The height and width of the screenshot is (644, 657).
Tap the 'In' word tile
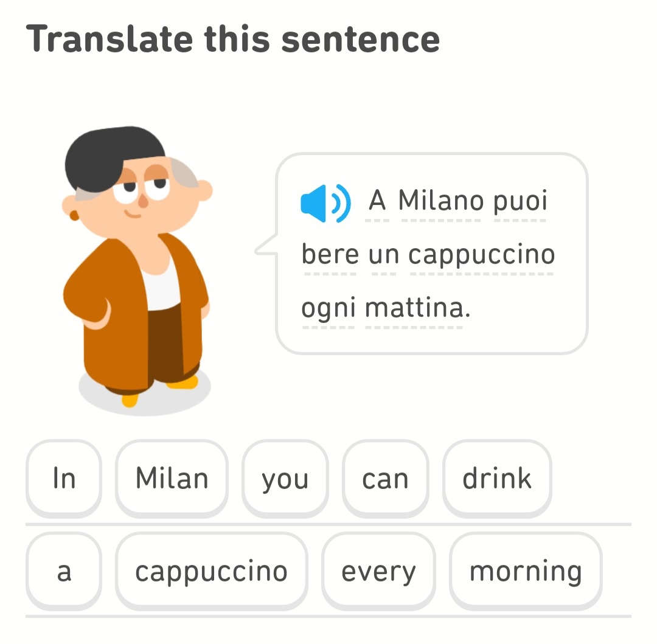[x=64, y=479]
